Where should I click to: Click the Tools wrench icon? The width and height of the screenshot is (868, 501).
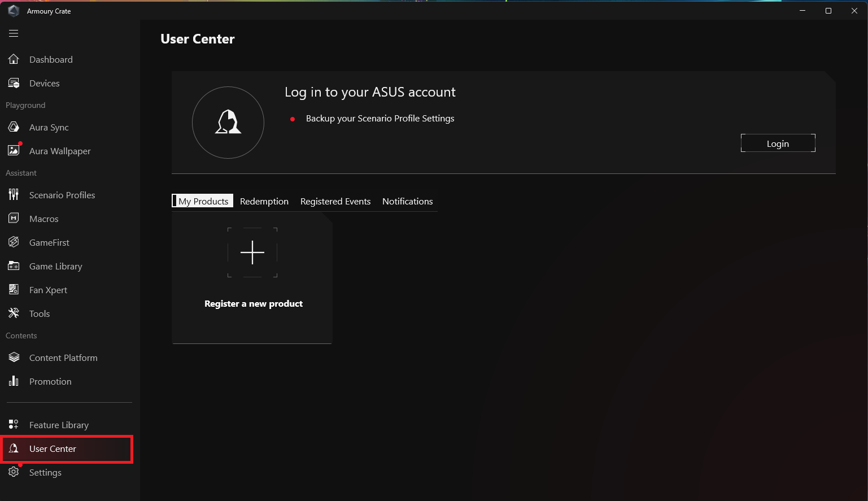pyautogui.click(x=14, y=313)
